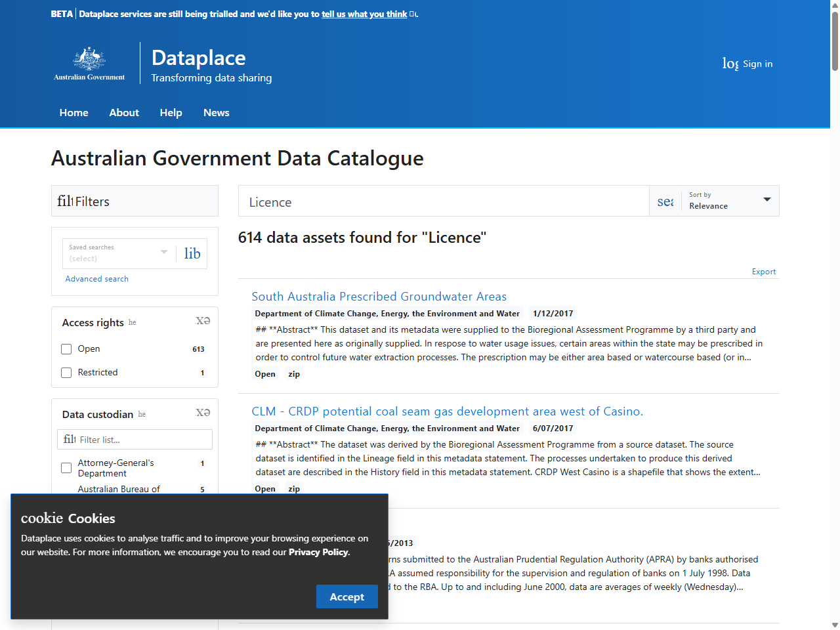Image resolution: width=840 pixels, height=630 pixels.
Task: Click the zip tag under South Australia result
Action: pyautogui.click(x=294, y=374)
